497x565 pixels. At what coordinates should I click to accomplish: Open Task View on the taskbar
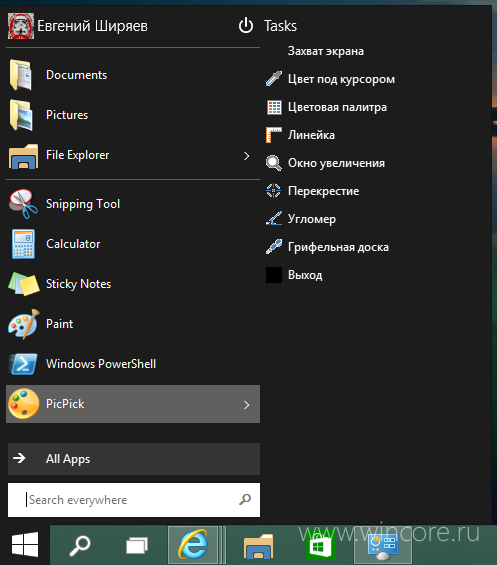(137, 546)
